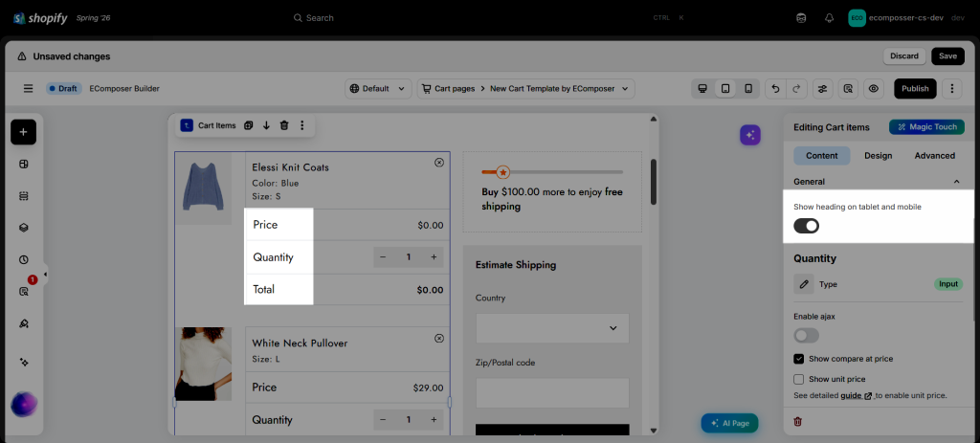Select the mobile device preview icon
This screenshot has height=443, width=980.
coord(748,89)
